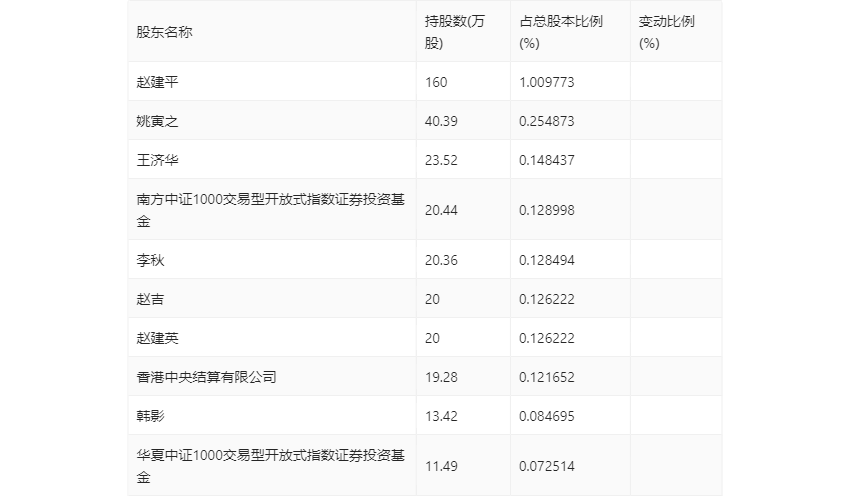This screenshot has height=496, width=850.
Task: Click percentage value 0.128494
Action: click(546, 260)
